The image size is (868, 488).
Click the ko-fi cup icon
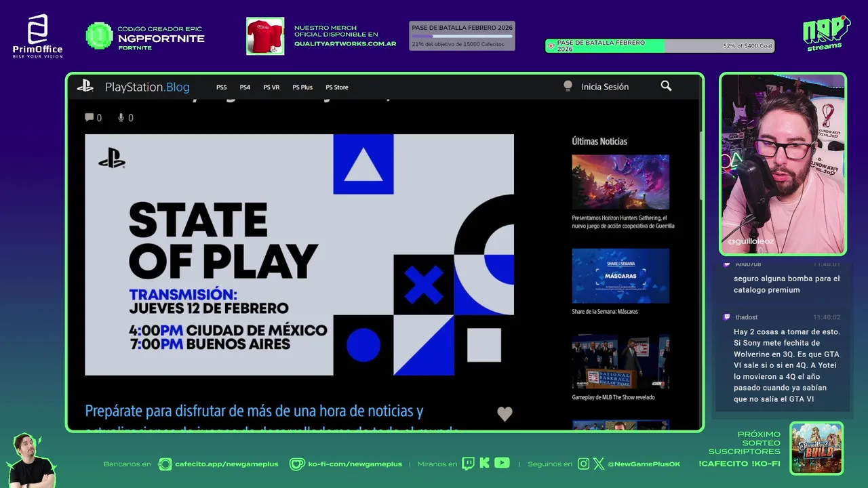pos(297,464)
